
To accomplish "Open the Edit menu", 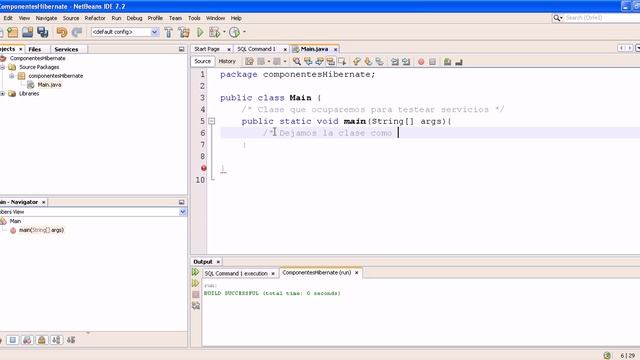I will (x=8, y=18).
